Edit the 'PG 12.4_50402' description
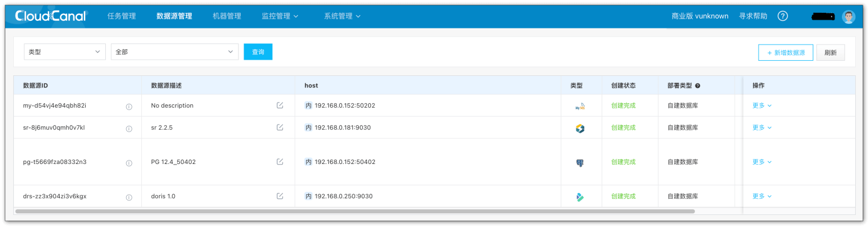 tap(280, 162)
